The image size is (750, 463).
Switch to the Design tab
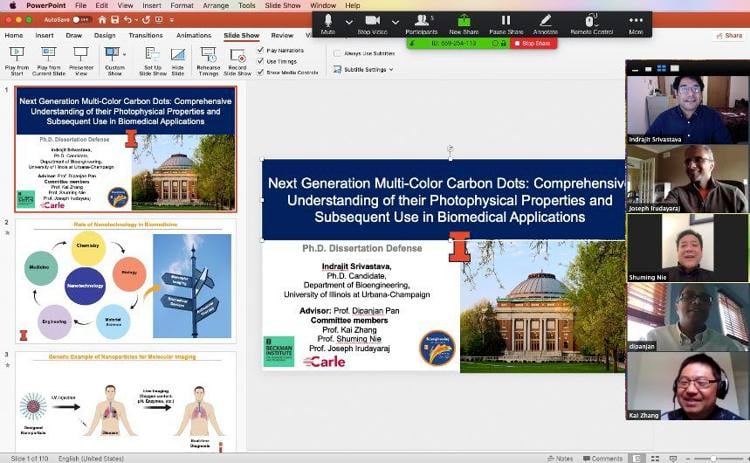pyautogui.click(x=105, y=35)
